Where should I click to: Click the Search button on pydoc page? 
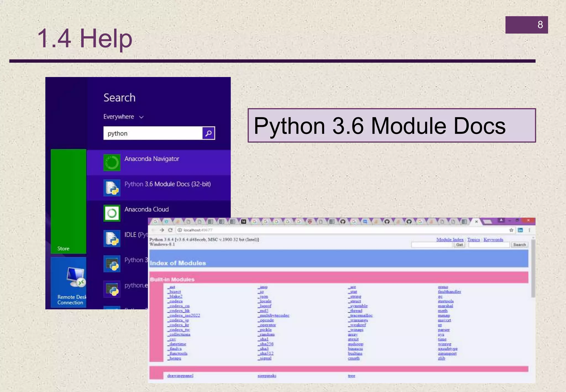(x=520, y=245)
